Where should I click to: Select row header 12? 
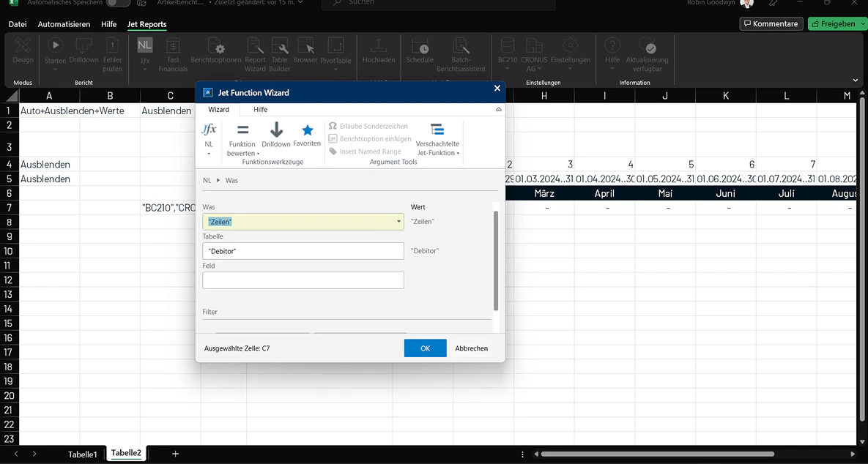point(9,280)
